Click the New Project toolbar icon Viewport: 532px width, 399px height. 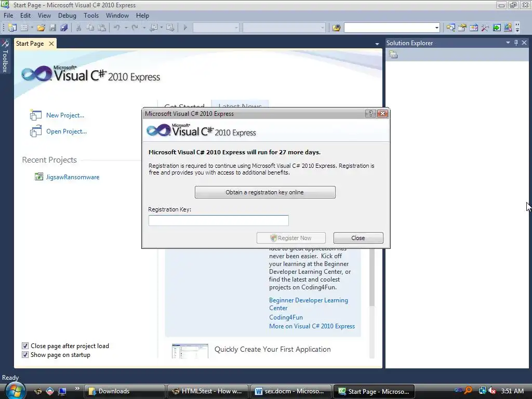(x=12, y=28)
